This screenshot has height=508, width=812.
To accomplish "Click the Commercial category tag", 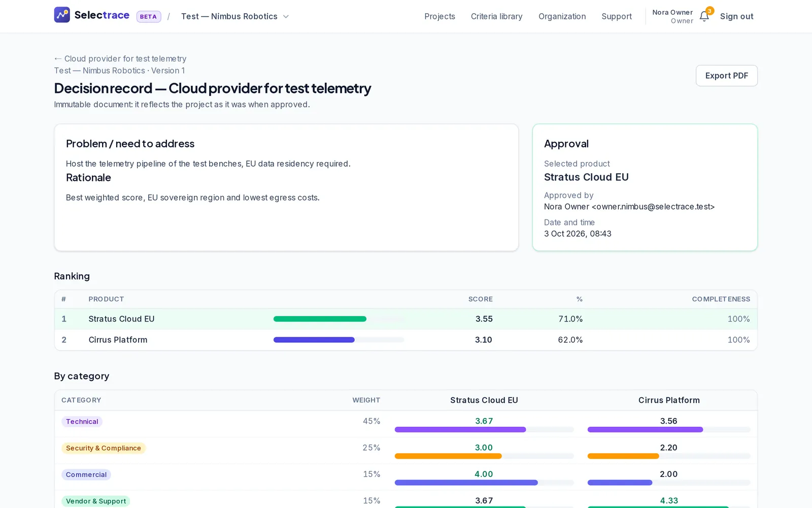I will click(86, 474).
